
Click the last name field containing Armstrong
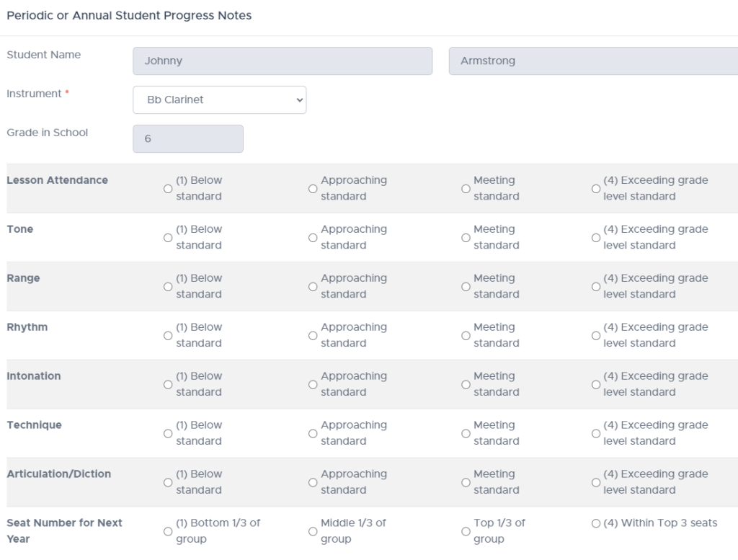592,61
